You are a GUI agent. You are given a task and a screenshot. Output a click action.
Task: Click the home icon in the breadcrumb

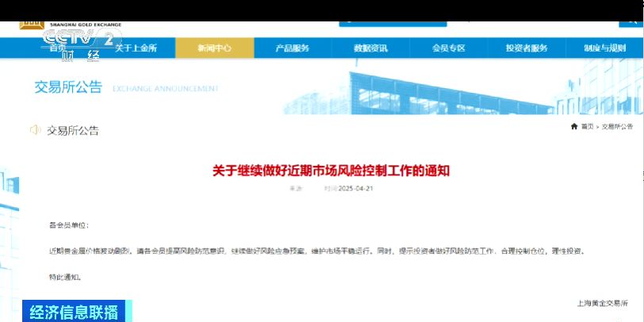574,127
